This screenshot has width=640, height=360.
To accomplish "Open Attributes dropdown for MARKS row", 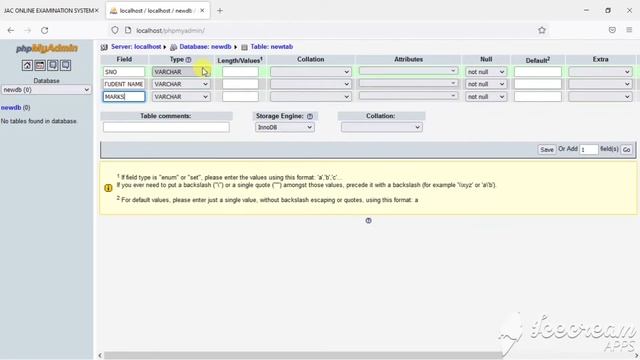I will (x=408, y=96).
